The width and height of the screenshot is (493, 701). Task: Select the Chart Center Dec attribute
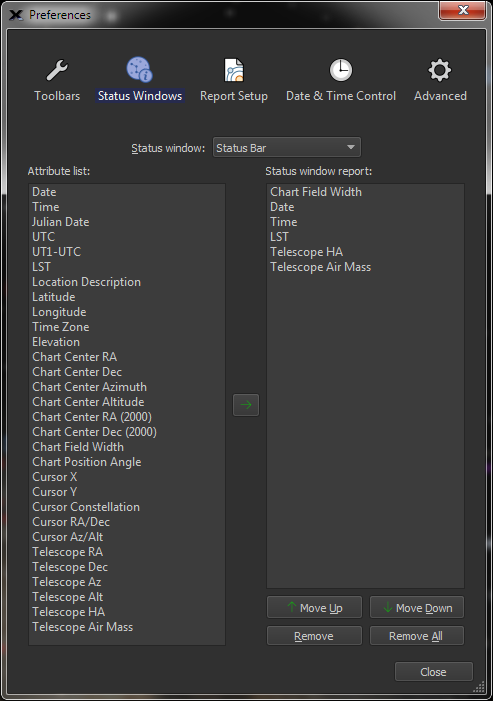coord(127,372)
